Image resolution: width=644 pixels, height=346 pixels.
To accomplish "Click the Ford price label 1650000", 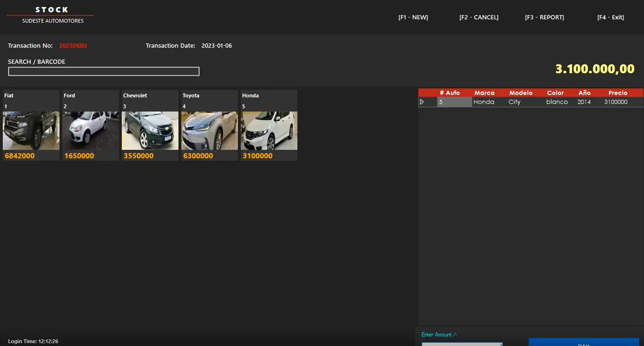I will click(x=79, y=156).
